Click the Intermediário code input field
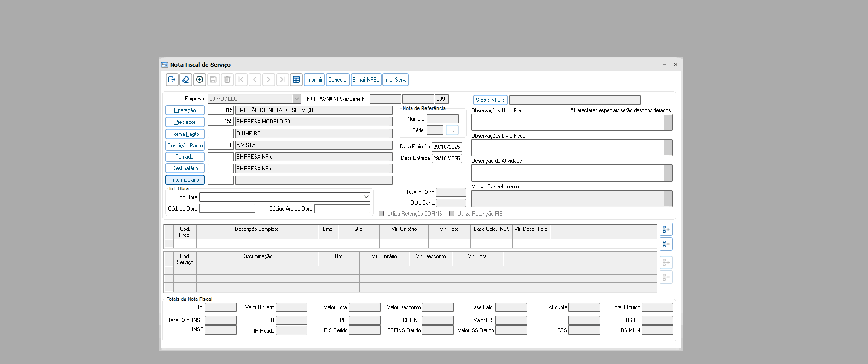The height and width of the screenshot is (364, 868). click(x=221, y=180)
